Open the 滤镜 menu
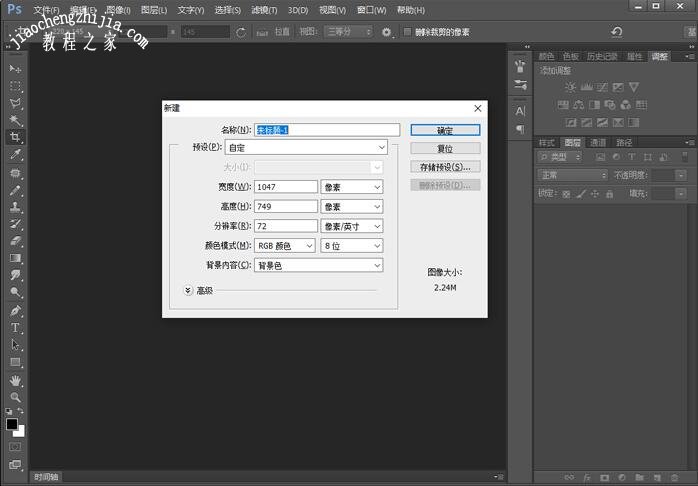The width and height of the screenshot is (698, 486). click(263, 10)
